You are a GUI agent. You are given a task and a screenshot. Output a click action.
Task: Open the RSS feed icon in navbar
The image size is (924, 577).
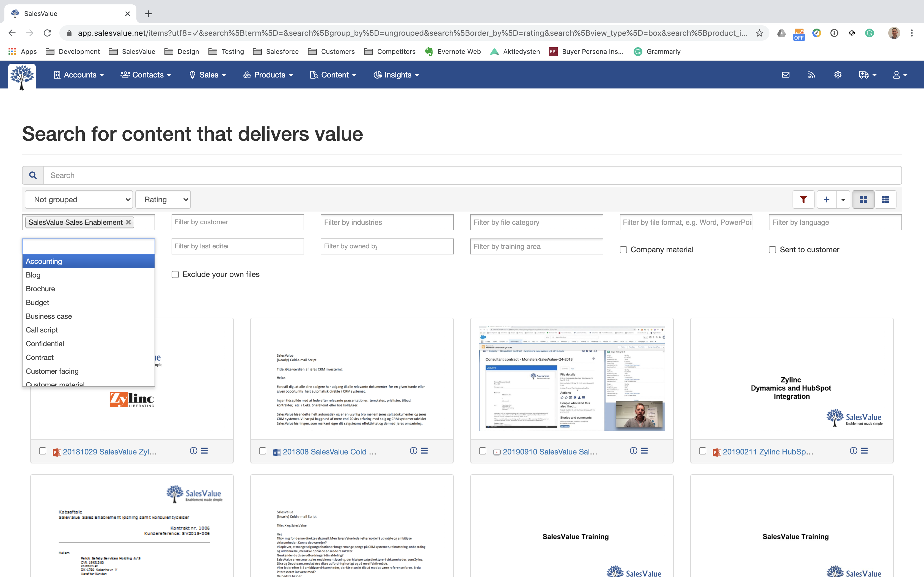[811, 75]
